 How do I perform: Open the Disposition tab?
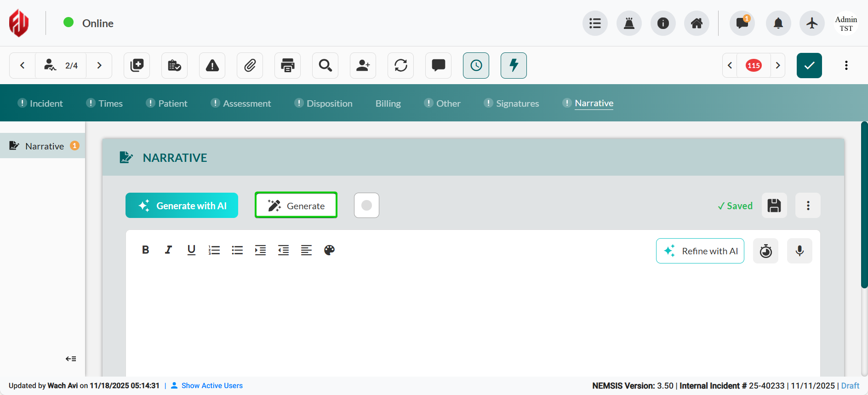pyautogui.click(x=329, y=103)
